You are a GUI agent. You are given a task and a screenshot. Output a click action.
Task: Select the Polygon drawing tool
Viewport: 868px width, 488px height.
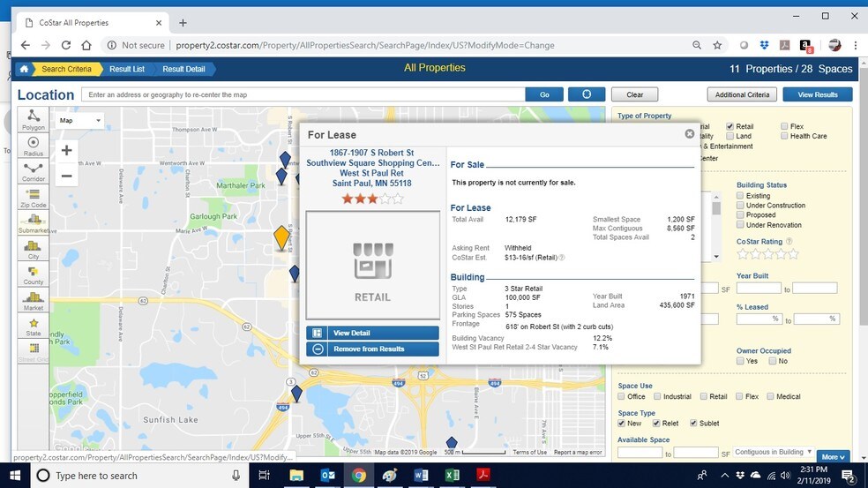coord(33,120)
